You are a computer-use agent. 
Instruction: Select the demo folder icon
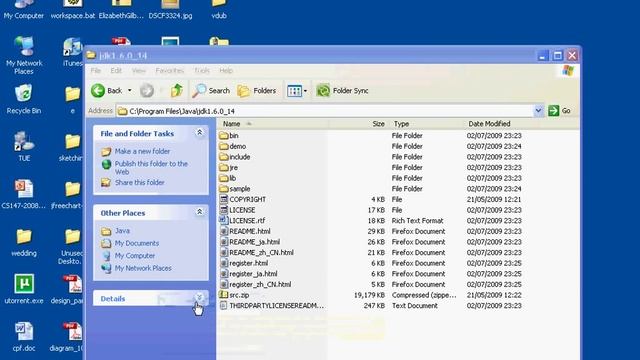(223, 146)
